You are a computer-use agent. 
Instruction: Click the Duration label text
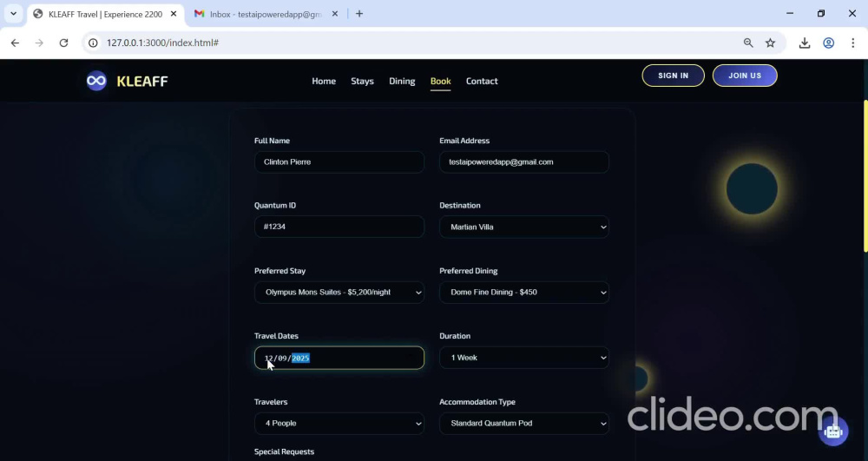[x=455, y=336]
